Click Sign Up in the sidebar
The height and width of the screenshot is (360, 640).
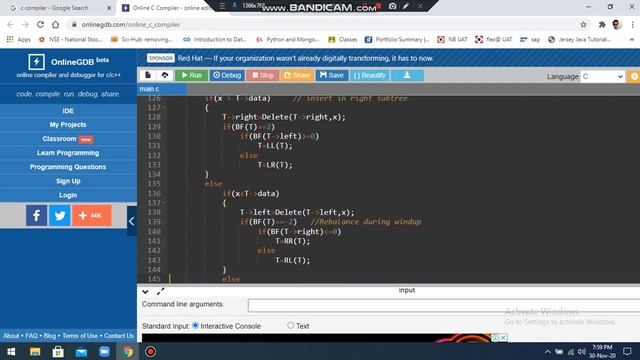68,181
